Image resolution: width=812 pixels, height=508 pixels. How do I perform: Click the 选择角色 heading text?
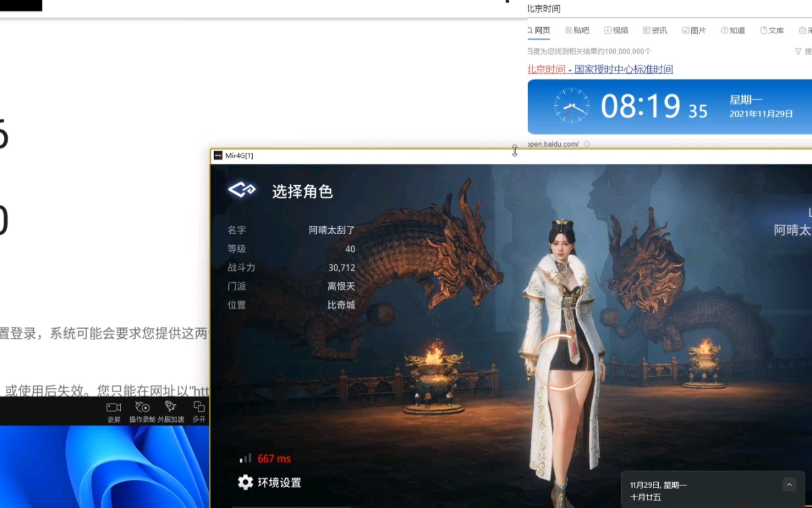click(x=302, y=191)
